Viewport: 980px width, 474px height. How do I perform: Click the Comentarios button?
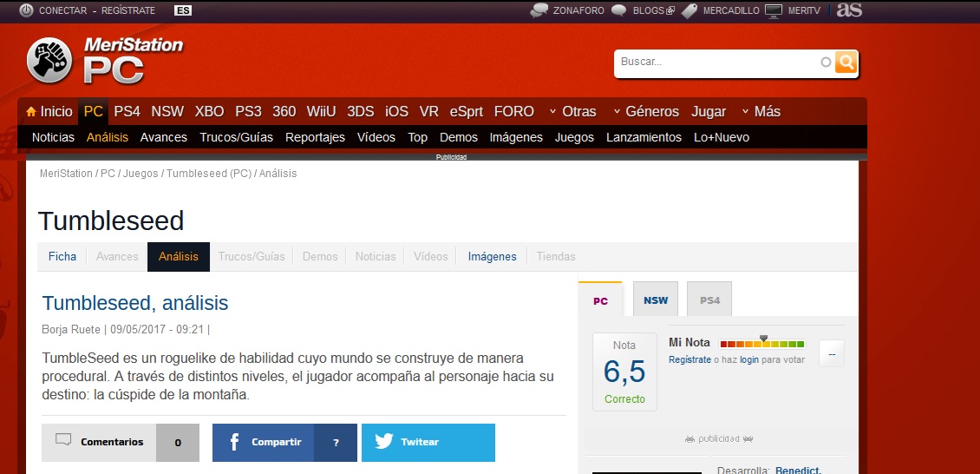pos(120,442)
